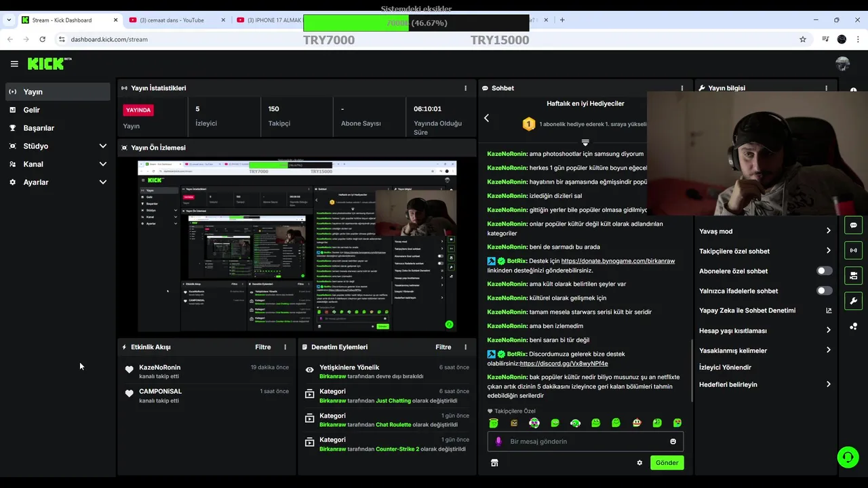Click the YAYINDA live status badge
The height and width of the screenshot is (488, 868).
[138, 110]
